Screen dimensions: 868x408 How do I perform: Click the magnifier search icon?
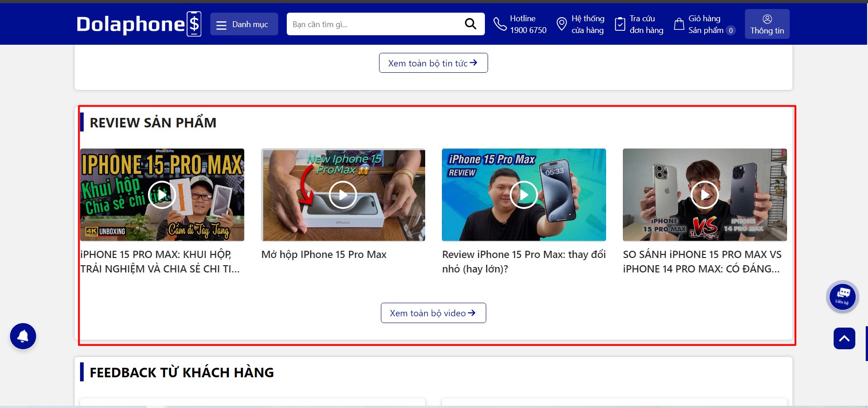pyautogui.click(x=470, y=24)
